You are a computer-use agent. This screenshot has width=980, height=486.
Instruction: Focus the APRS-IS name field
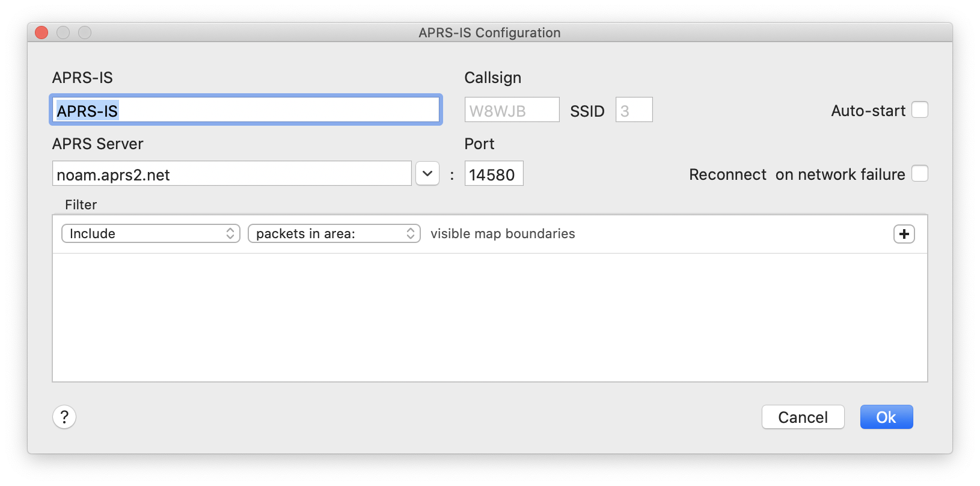pos(246,110)
